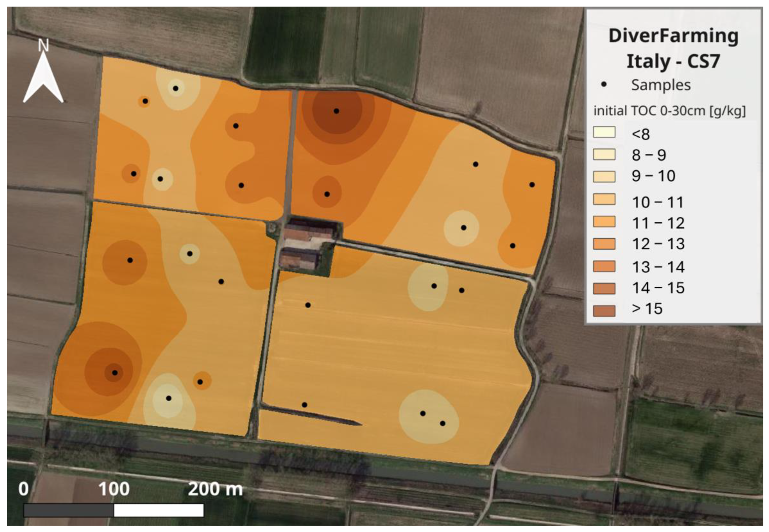Click the white half of scale bar
Viewport: 769px width, 532px height.
pos(159,510)
